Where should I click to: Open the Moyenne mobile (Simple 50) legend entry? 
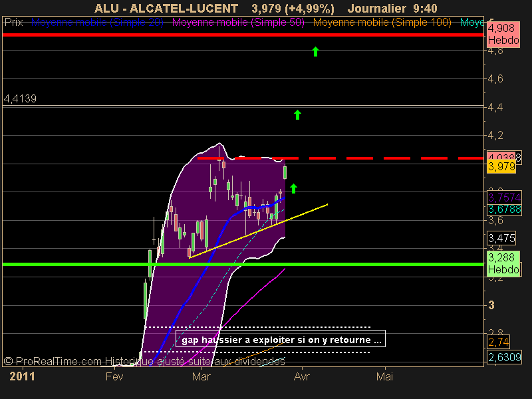pyautogui.click(x=238, y=23)
